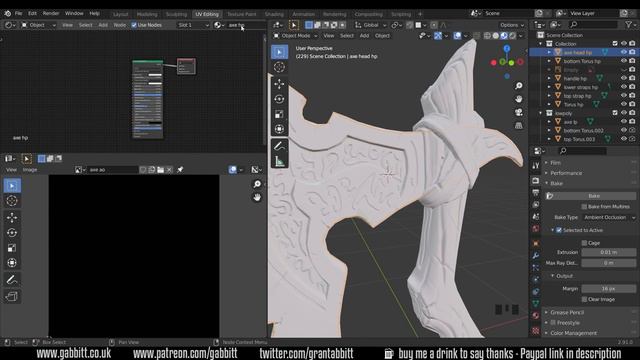Viewport: 640px width, 360px height.
Task: Select the Cursor tool in UV editor
Action: 12,201
